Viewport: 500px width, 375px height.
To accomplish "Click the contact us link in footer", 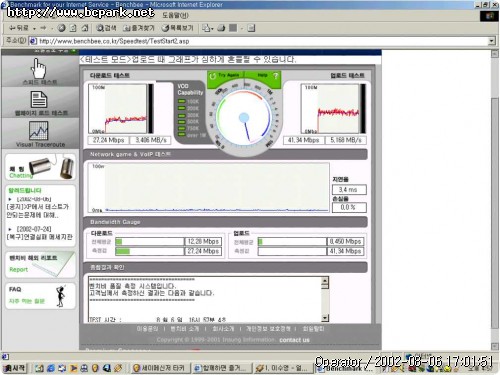I will tap(294, 340).
